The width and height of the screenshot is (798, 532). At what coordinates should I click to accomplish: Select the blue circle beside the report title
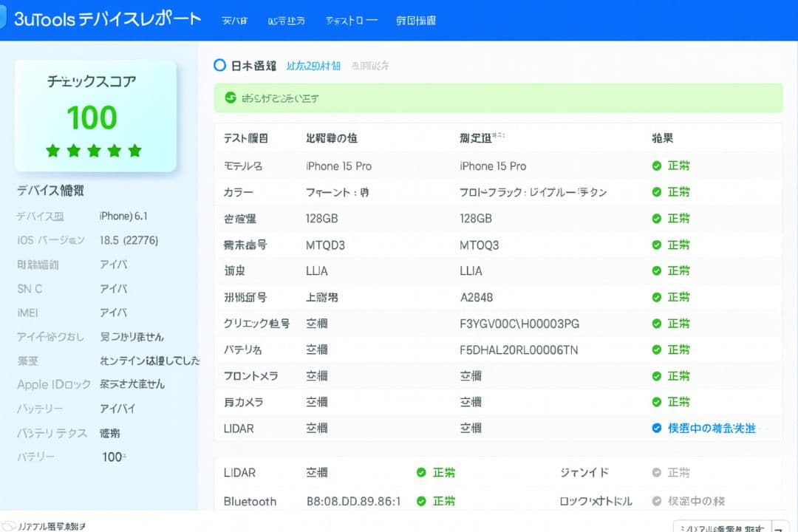219,65
